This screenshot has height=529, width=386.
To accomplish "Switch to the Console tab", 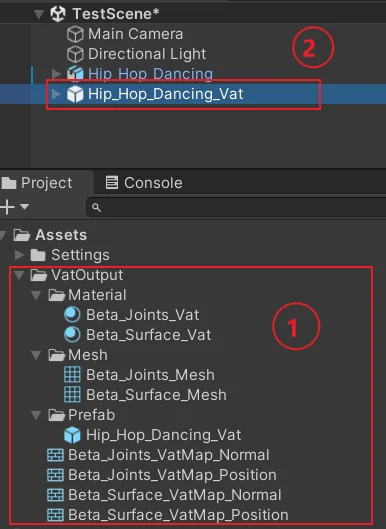I will (144, 183).
